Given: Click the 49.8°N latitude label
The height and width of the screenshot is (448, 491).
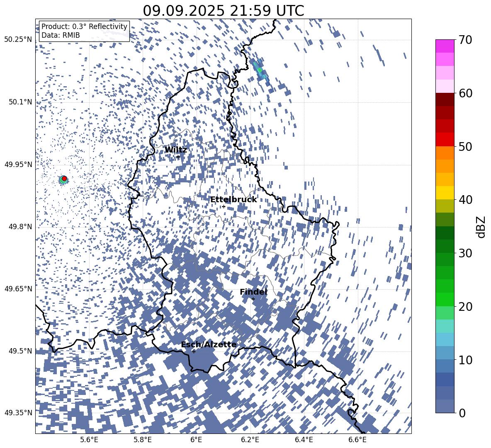Looking at the screenshot, I should [20, 227].
